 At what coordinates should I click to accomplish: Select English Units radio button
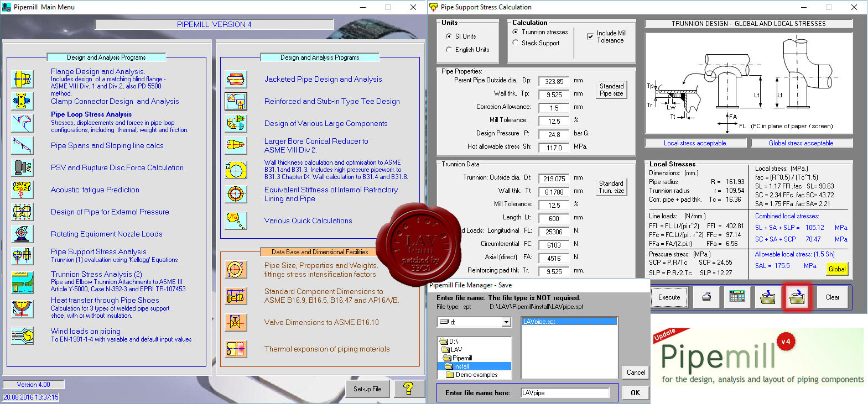(449, 50)
